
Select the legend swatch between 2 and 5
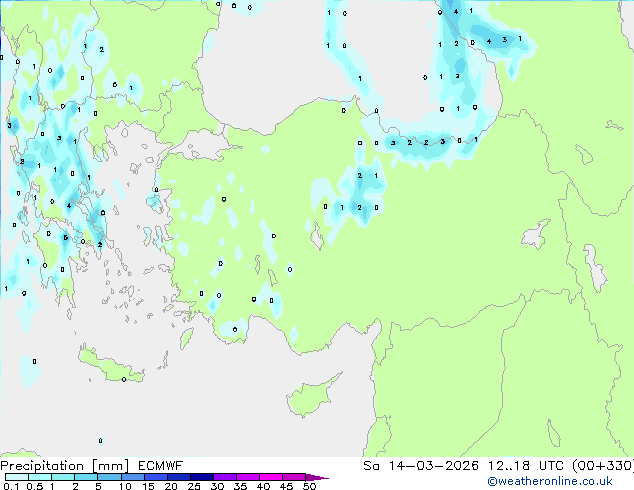[x=86, y=477]
